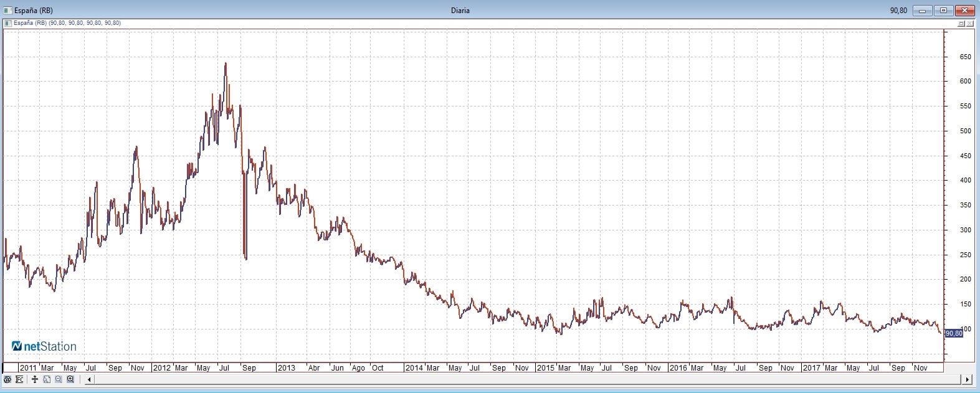This screenshot has width=980, height=393.
Task: Zoom in using the plus magnifier icon
Action: [70, 379]
